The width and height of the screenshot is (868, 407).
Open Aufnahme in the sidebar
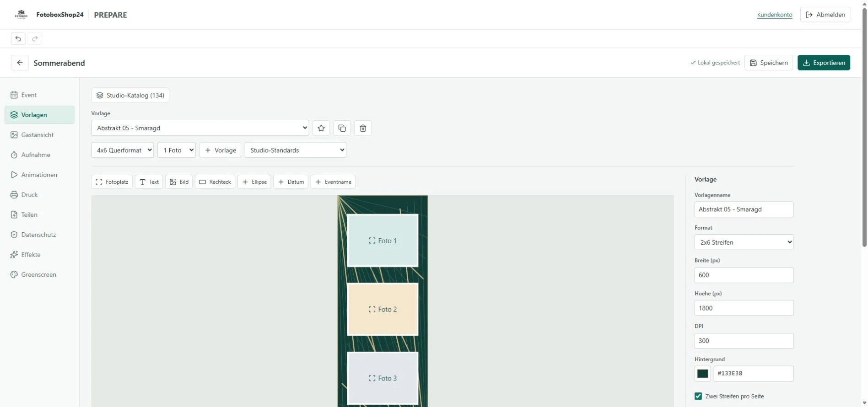point(39,155)
